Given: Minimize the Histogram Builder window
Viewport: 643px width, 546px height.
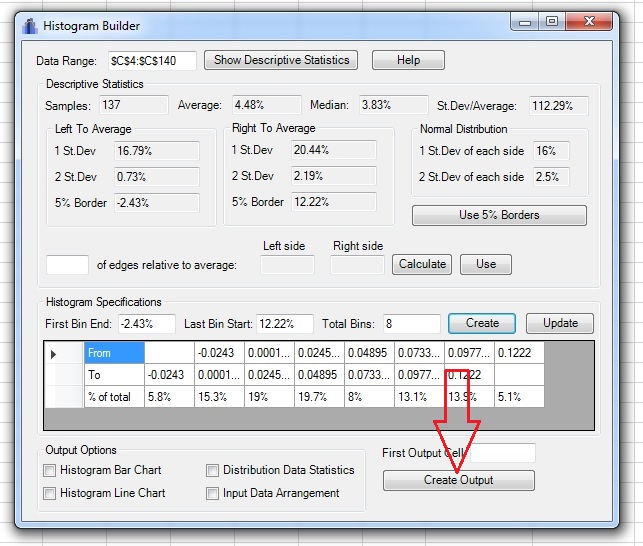Looking at the screenshot, I should click(x=525, y=21).
